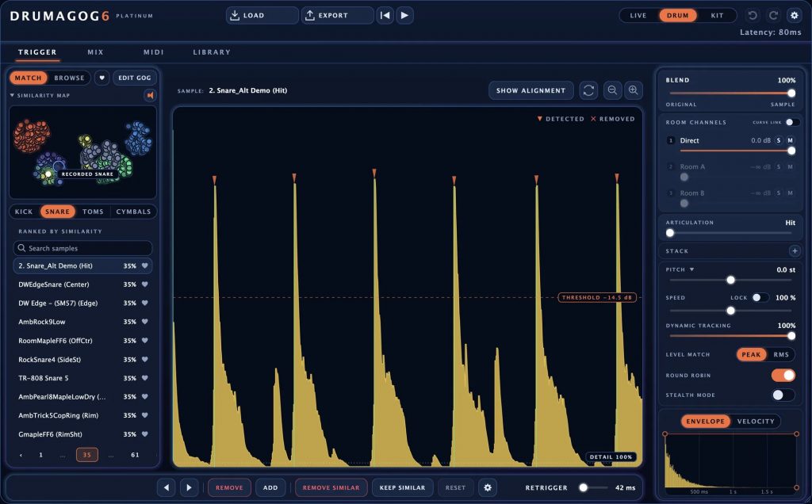
Task: Select GmapleFF6 (RimSht) sample
Action: tap(82, 434)
